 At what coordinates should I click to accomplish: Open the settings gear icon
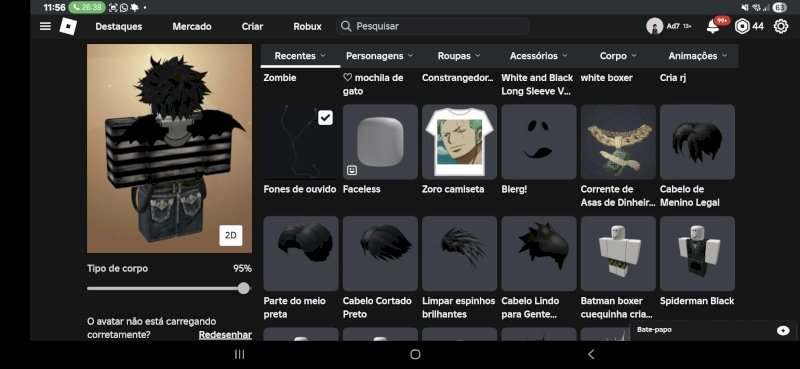(781, 26)
